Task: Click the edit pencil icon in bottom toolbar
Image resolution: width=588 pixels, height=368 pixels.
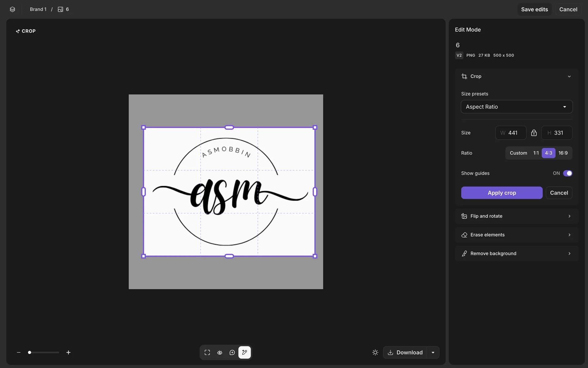Action: pyautogui.click(x=244, y=352)
